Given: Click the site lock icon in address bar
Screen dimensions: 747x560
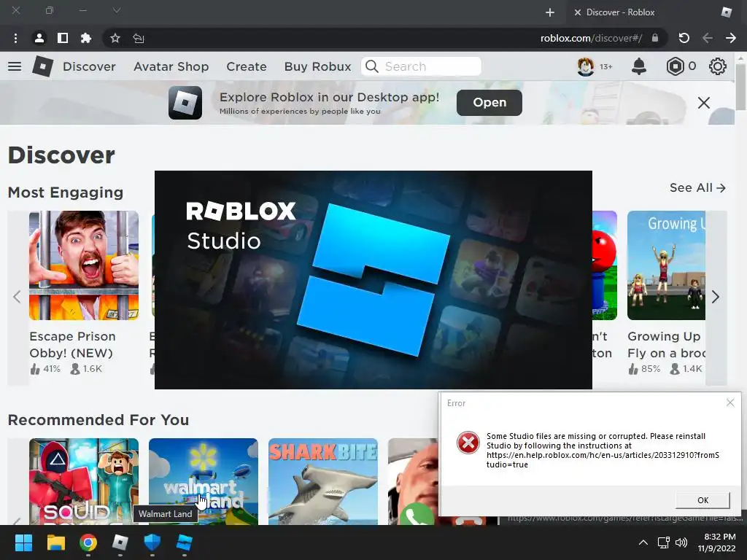Looking at the screenshot, I should point(655,38).
